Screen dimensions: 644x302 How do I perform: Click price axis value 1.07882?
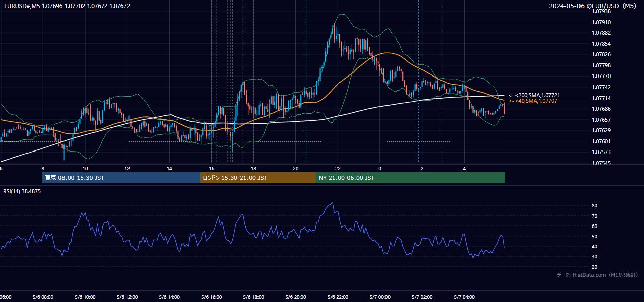[601, 33]
